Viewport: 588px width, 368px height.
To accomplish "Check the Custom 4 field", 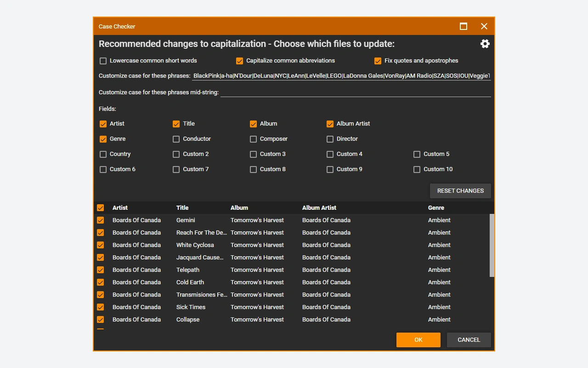I will (330, 154).
